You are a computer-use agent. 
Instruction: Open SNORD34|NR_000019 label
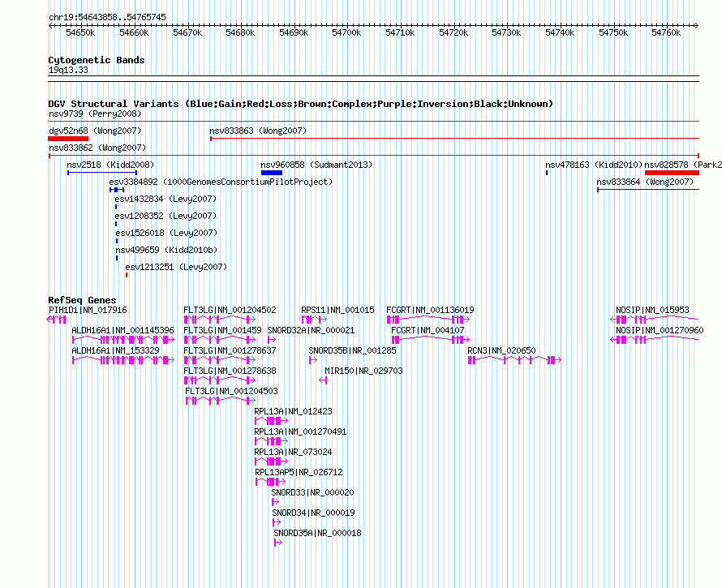point(314,513)
